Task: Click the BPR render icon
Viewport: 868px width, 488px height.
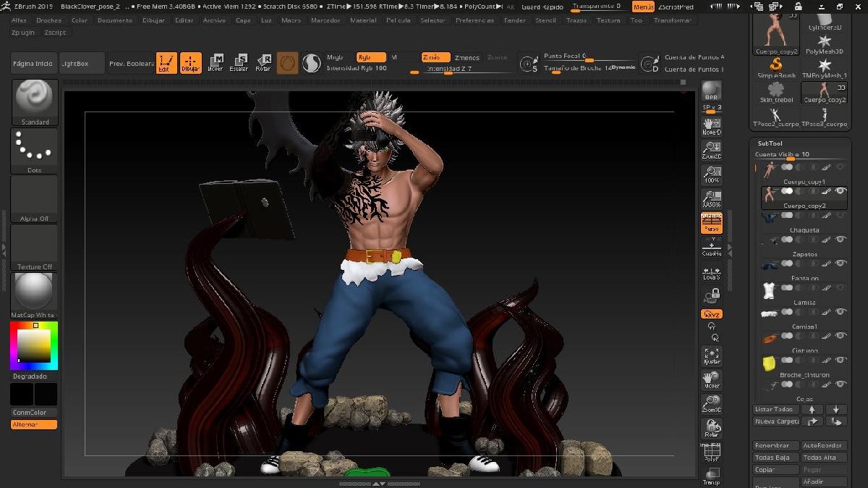Action: [711, 91]
